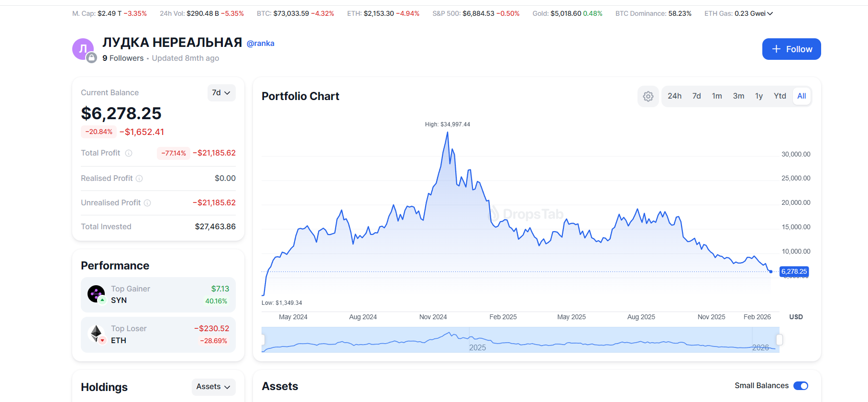Expand the ETH Gas dropdown chevron
Image resolution: width=868 pixels, height=402 pixels.
(x=770, y=13)
